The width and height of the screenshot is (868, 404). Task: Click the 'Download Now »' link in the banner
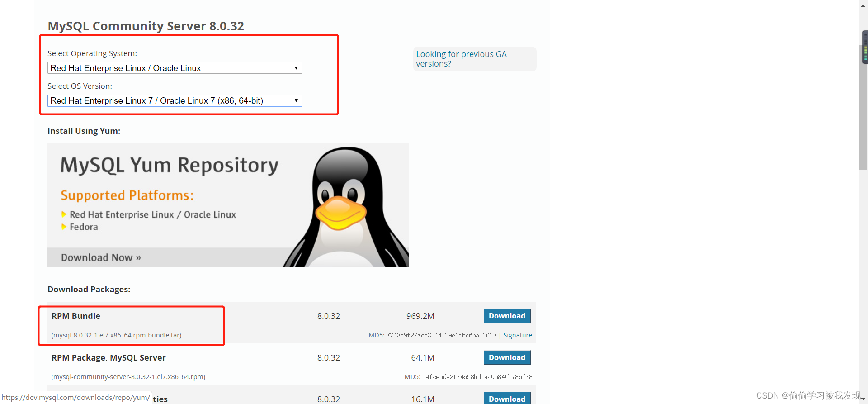[101, 257]
